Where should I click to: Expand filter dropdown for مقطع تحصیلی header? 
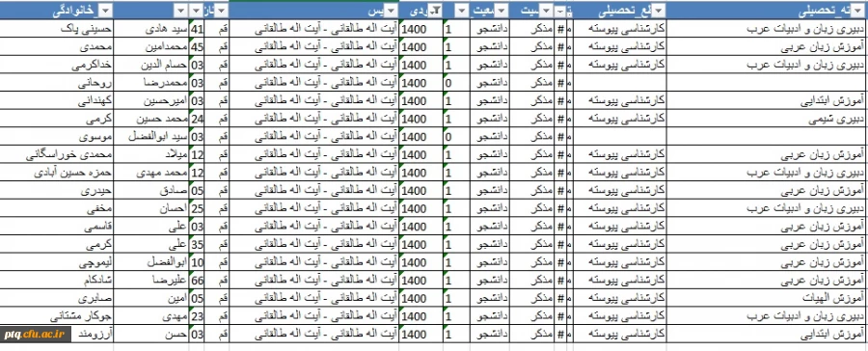[659, 11]
